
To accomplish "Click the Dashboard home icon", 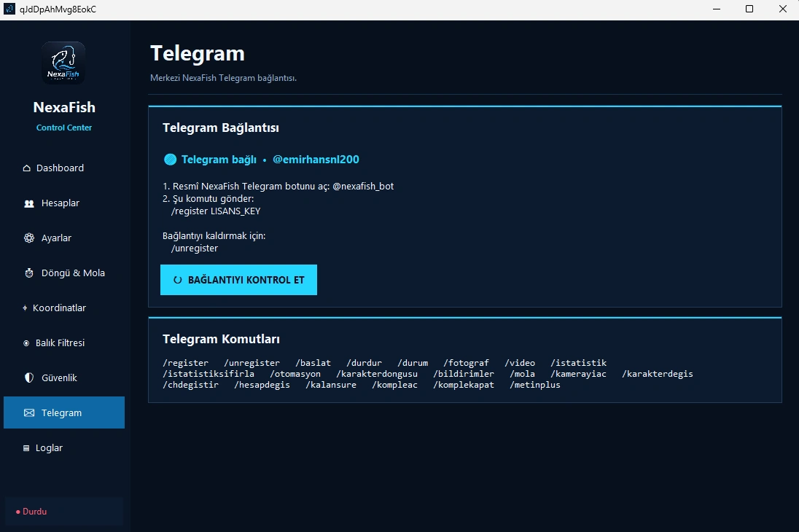I will click(x=26, y=168).
